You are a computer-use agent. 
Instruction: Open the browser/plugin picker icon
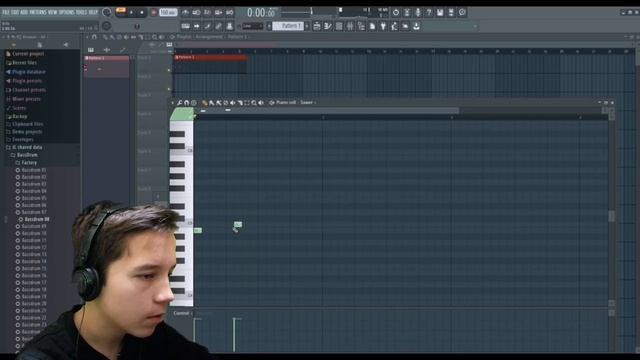pyautogui.click(x=361, y=26)
